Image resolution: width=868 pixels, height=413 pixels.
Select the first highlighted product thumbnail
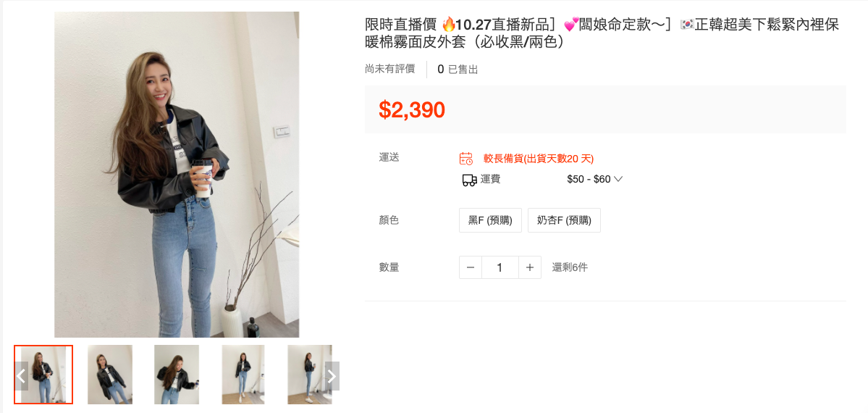click(x=43, y=375)
